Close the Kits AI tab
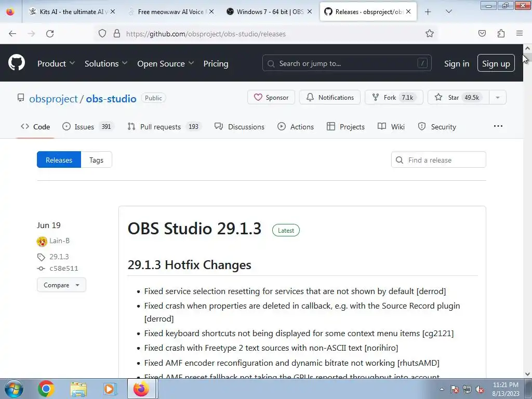532x399 pixels. 113,11
